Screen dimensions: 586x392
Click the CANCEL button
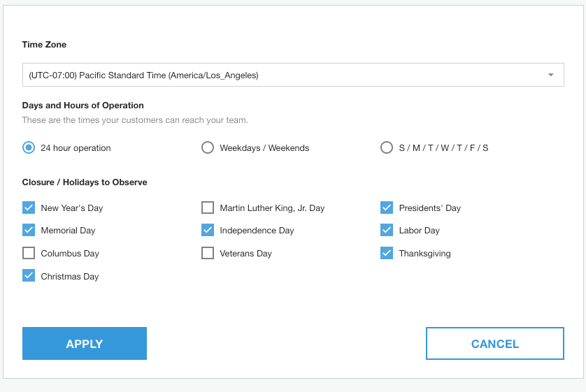click(x=494, y=344)
